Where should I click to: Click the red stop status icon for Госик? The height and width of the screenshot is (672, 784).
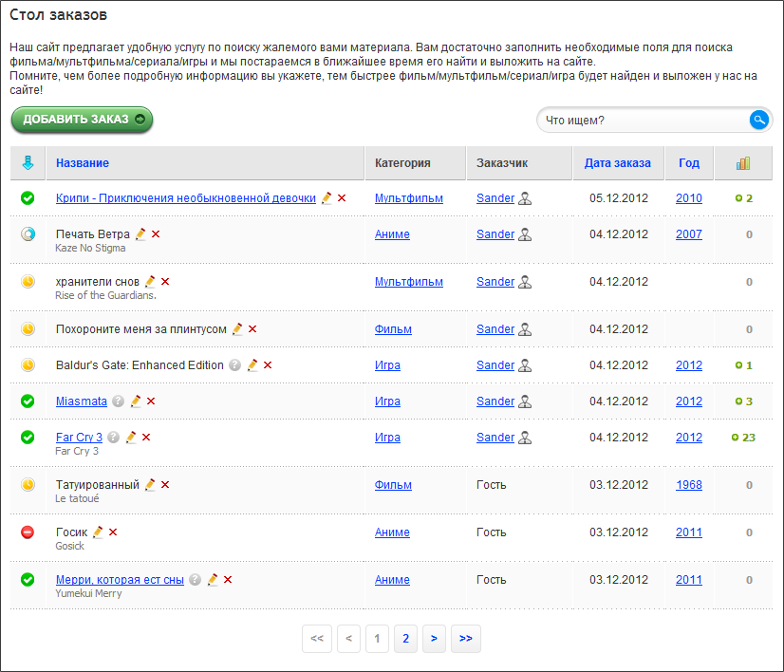pyautogui.click(x=28, y=532)
